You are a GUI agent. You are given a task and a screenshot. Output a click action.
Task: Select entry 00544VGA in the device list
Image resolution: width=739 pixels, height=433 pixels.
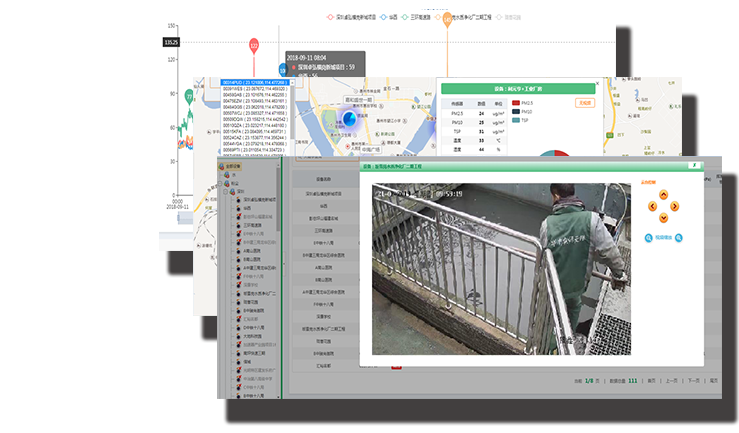[255, 144]
